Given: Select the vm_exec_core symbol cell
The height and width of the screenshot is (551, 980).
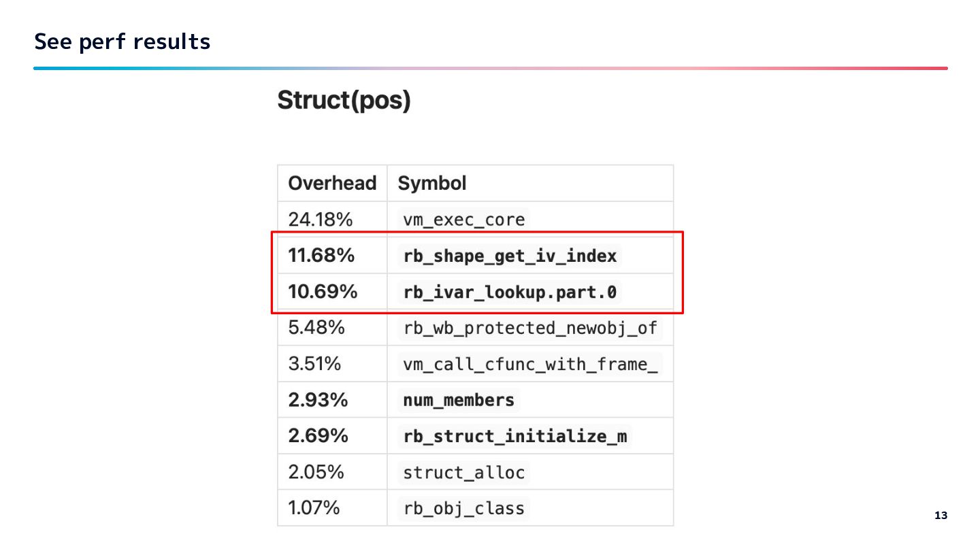Looking at the screenshot, I should 463,220.
